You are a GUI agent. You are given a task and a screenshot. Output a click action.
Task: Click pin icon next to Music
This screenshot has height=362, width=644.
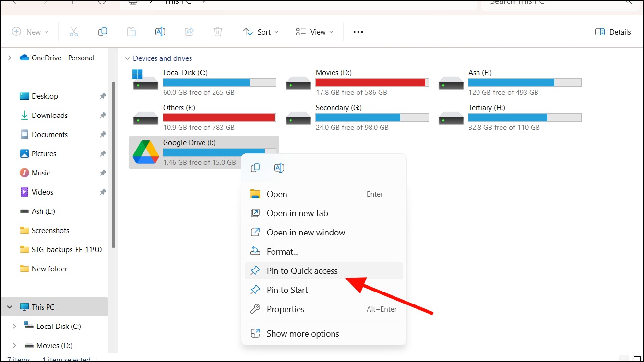pyautogui.click(x=103, y=173)
